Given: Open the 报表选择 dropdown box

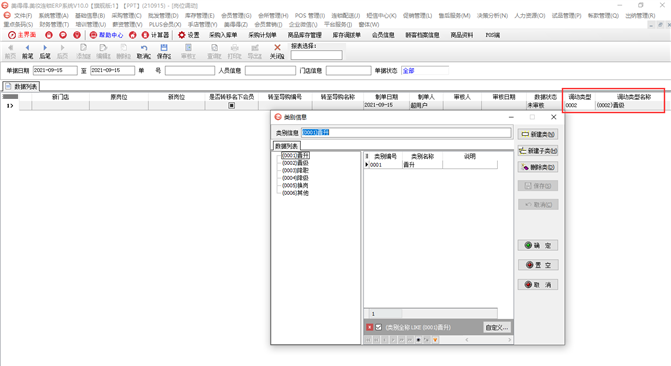Looking at the screenshot, I should (316, 55).
